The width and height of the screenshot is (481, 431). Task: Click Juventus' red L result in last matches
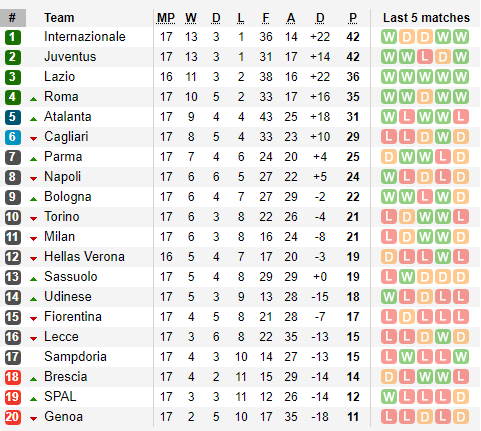point(425,57)
